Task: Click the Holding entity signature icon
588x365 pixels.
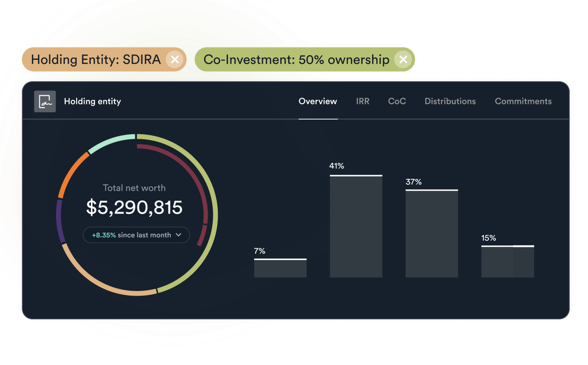Action: click(x=45, y=101)
